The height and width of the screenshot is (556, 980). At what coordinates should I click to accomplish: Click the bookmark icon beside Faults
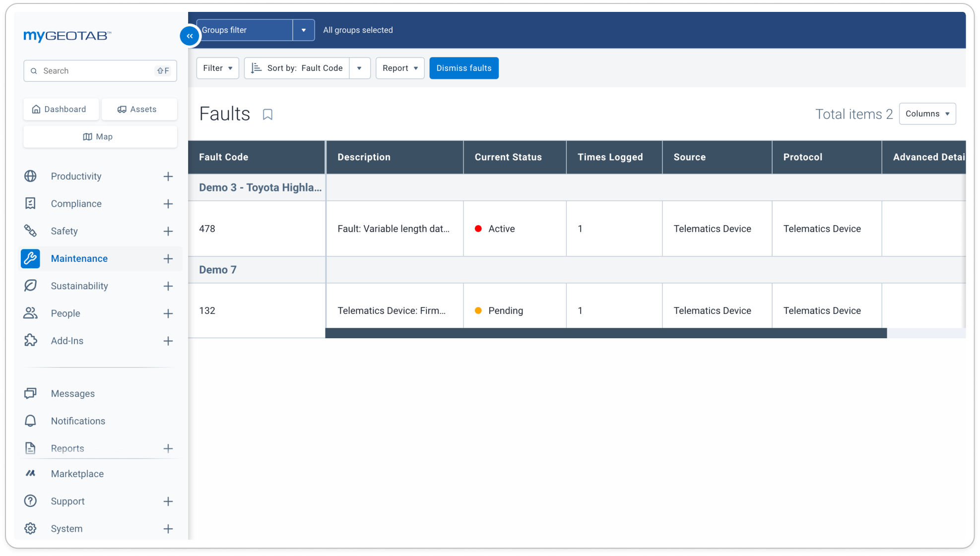pyautogui.click(x=267, y=115)
